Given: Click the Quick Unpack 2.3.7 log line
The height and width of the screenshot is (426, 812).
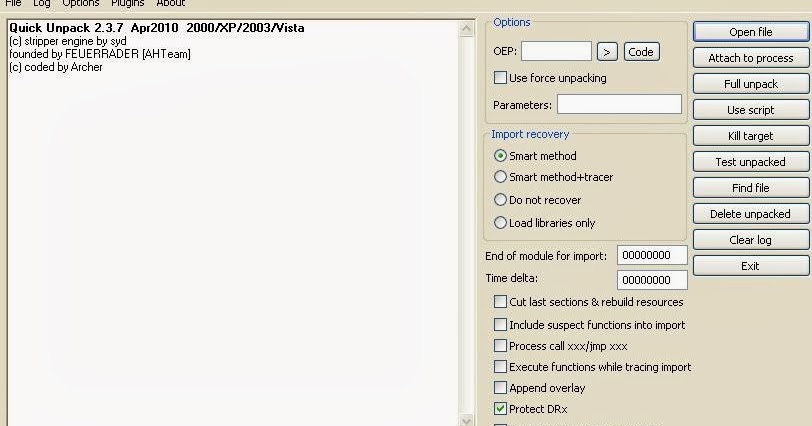Looking at the screenshot, I should [x=157, y=28].
